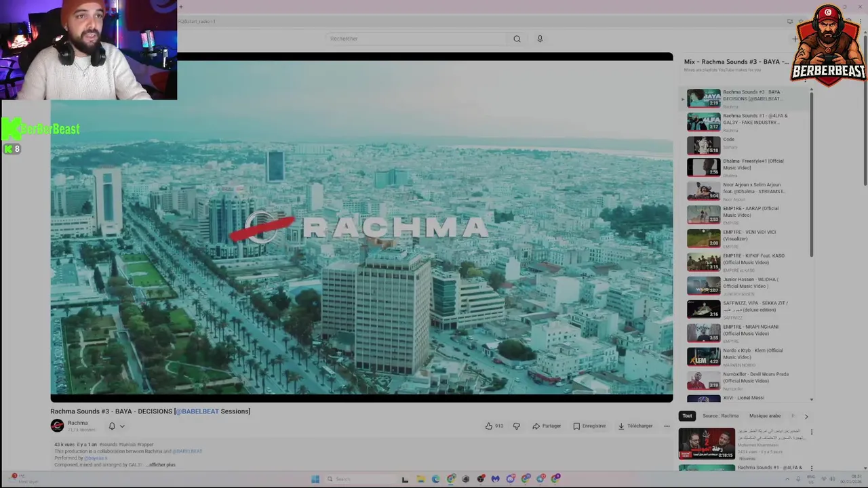Click the main video player
868x488 pixels.
click(361, 228)
